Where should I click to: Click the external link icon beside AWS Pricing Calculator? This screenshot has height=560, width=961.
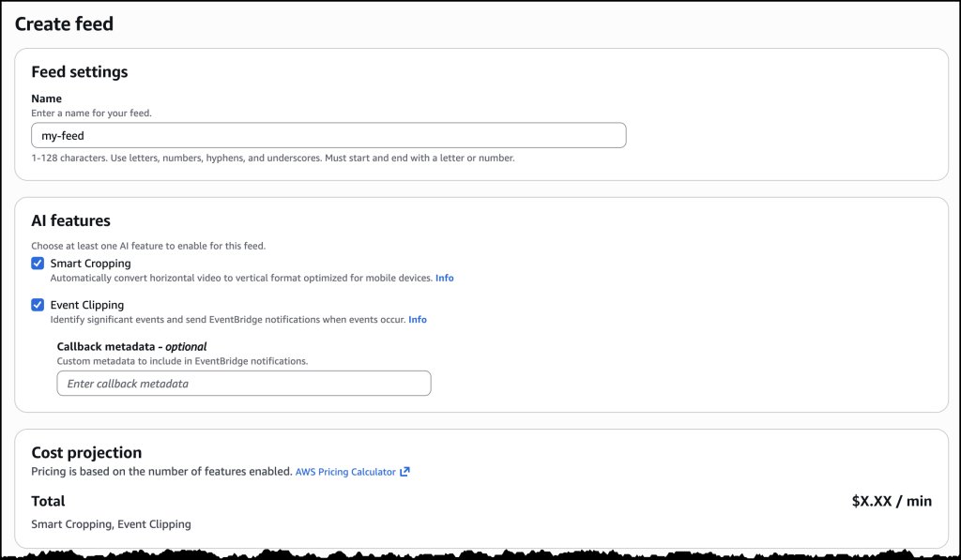(x=404, y=471)
